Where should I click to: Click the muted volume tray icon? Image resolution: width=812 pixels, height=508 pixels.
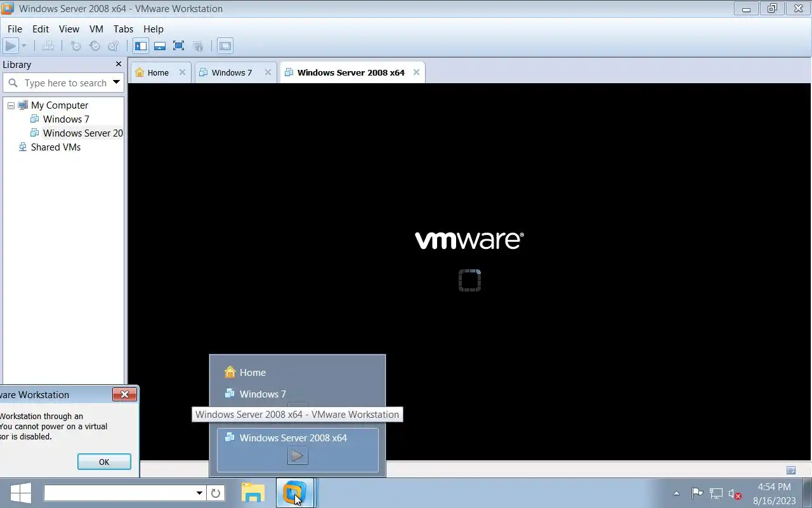(735, 493)
